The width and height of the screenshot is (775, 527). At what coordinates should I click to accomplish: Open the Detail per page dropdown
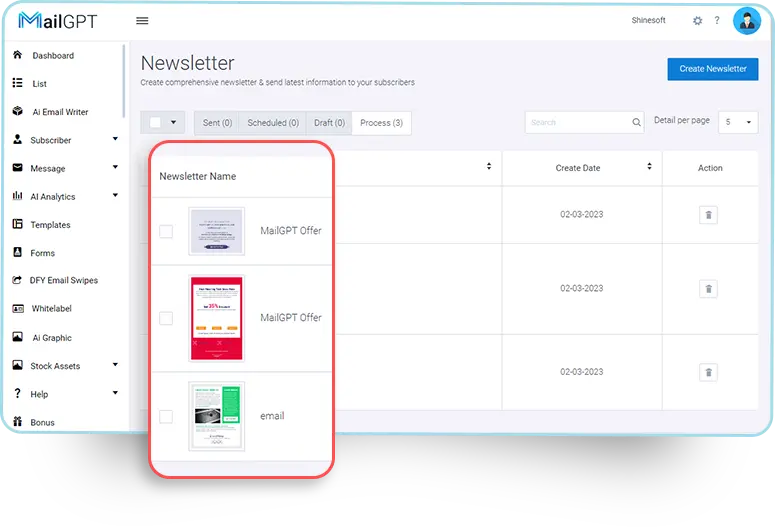click(x=739, y=122)
